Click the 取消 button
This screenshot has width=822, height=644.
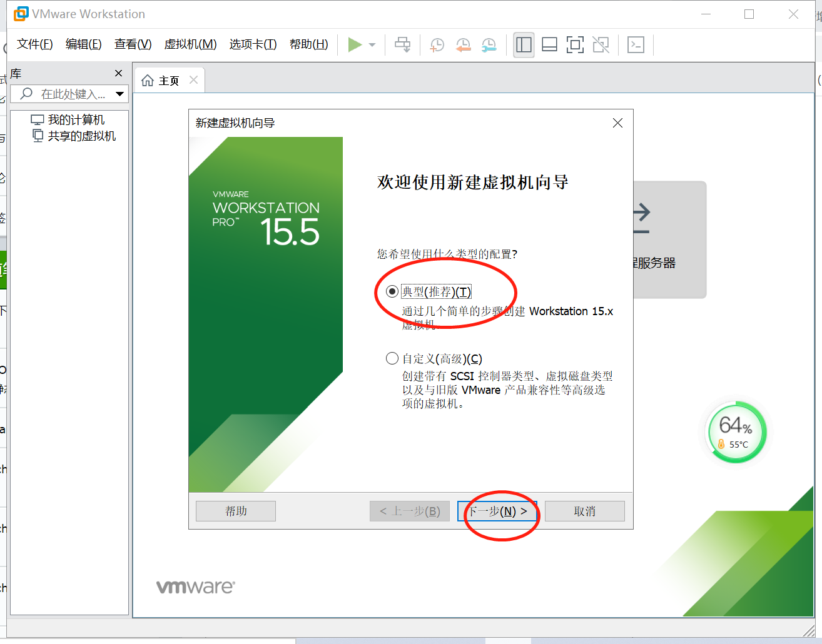point(585,511)
